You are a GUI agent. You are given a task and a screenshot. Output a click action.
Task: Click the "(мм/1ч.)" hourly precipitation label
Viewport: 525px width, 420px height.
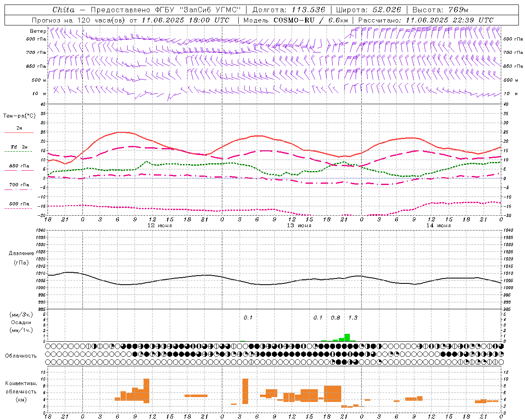click(x=21, y=330)
